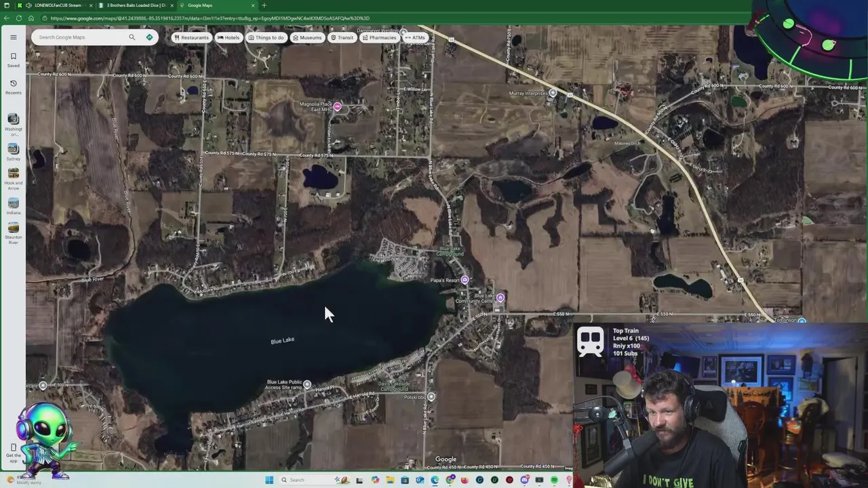The width and height of the screenshot is (868, 488).
Task: Open the Hook and Arrow recent thumbnail
Action: point(13,178)
